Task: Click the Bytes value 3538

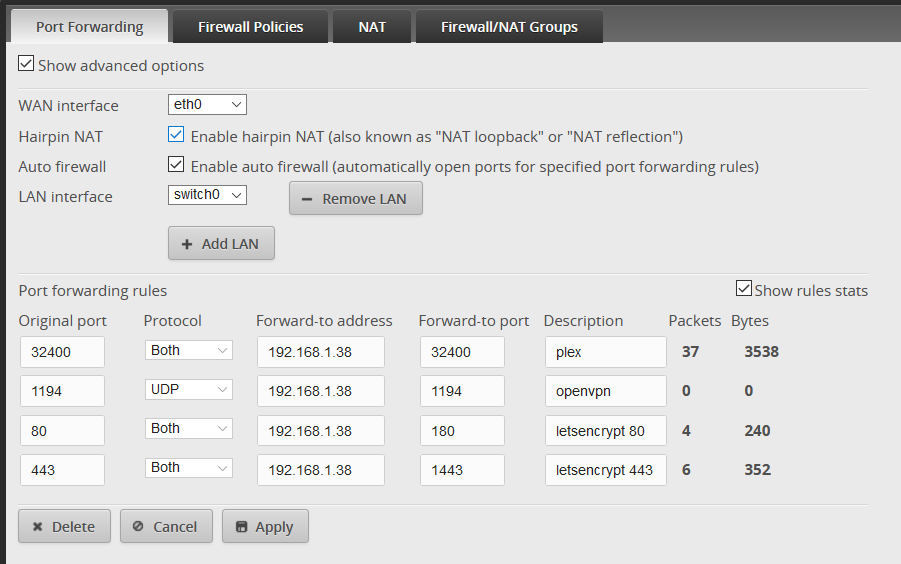Action: coord(761,351)
